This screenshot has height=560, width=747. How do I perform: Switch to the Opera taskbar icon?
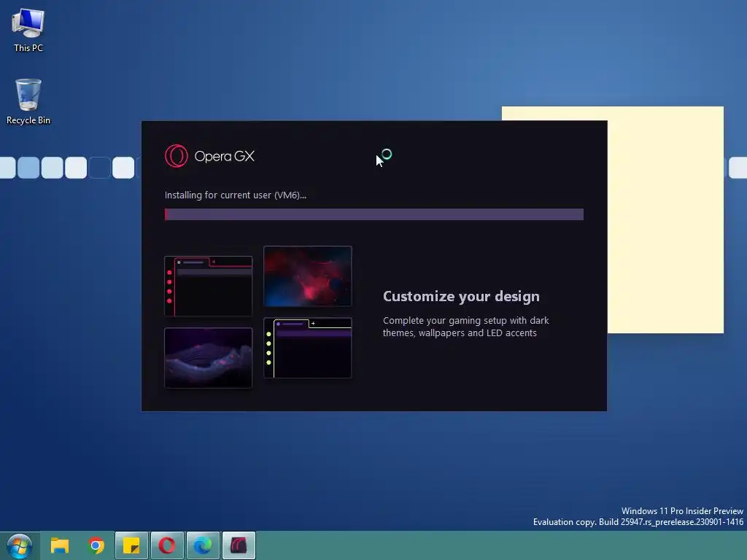167,545
